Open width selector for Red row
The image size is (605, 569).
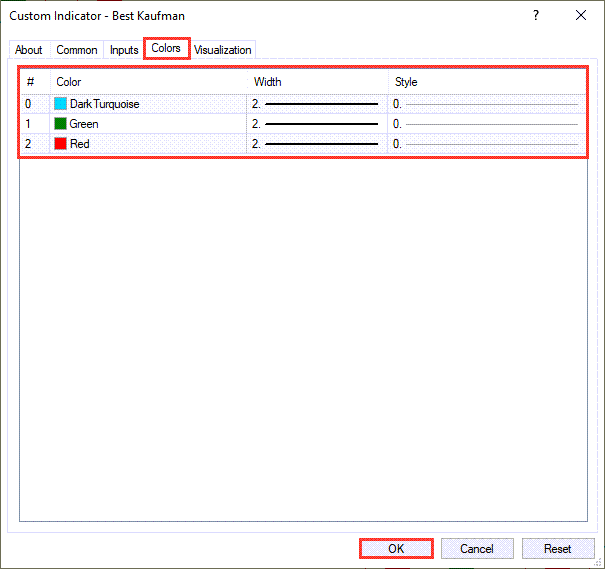point(317,144)
